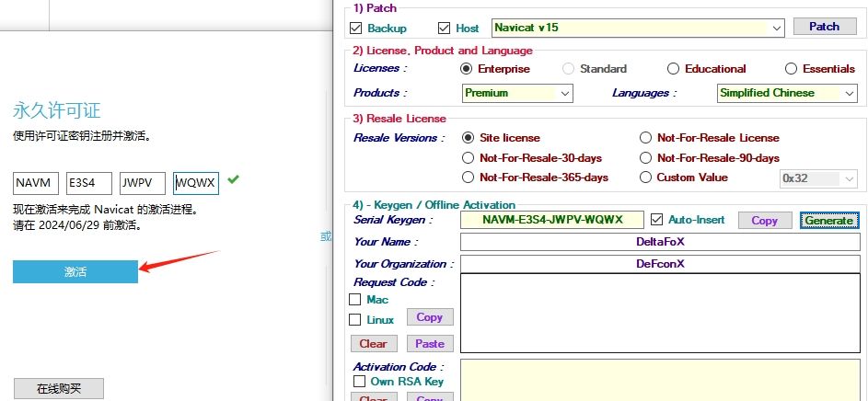Viewport: 868px width, 401px height.
Task: Open the Simplified Chinese language dropdown
Action: click(x=848, y=93)
